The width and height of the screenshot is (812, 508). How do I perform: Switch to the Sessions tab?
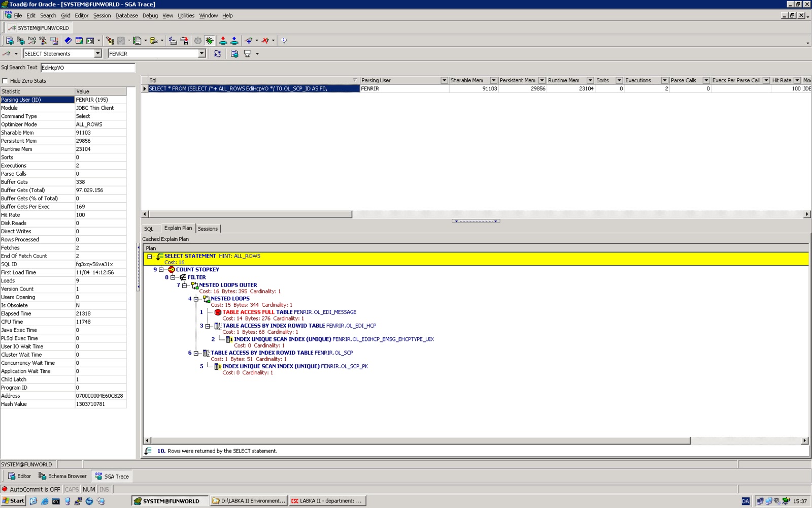[x=208, y=229]
